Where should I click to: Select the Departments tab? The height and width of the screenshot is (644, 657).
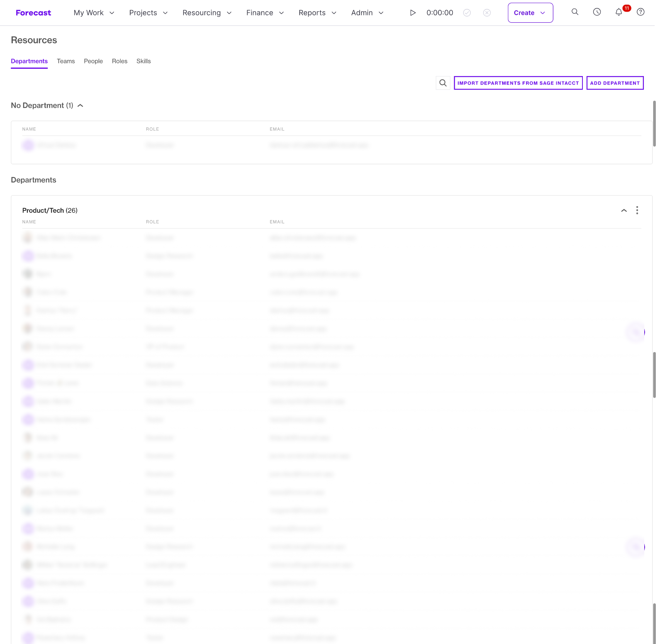click(x=29, y=61)
